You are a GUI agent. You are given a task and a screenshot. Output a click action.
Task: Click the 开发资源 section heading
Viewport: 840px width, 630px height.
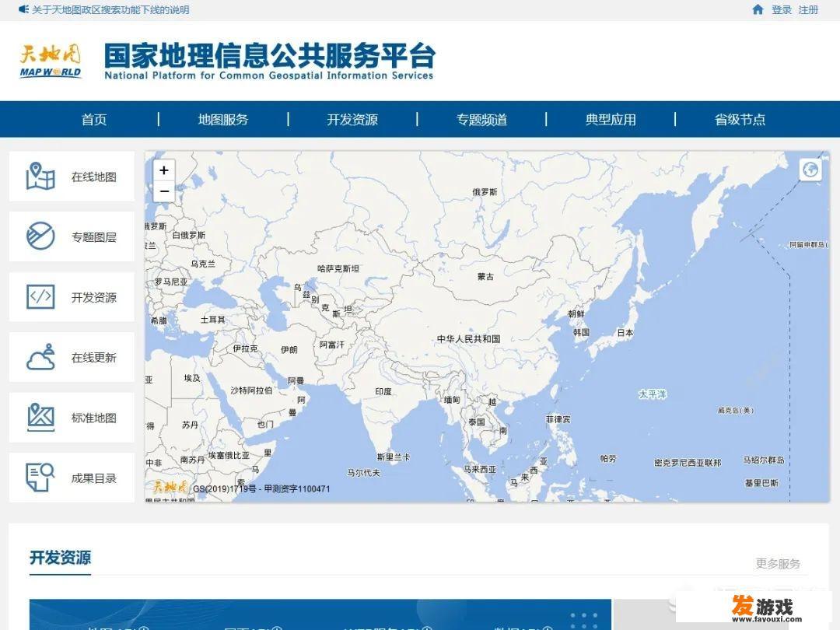pos(60,557)
